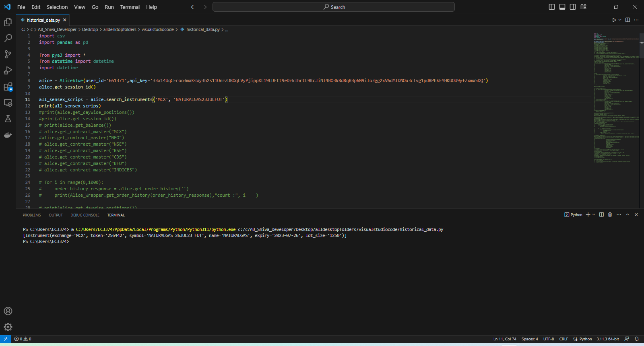Open the Accounts menu
The height and width of the screenshot is (346, 644).
[x=8, y=311]
